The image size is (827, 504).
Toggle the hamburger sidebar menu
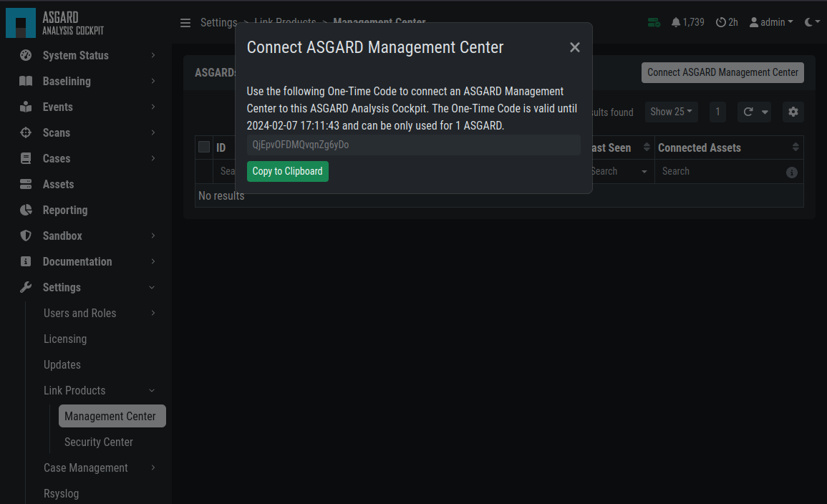pyautogui.click(x=185, y=23)
